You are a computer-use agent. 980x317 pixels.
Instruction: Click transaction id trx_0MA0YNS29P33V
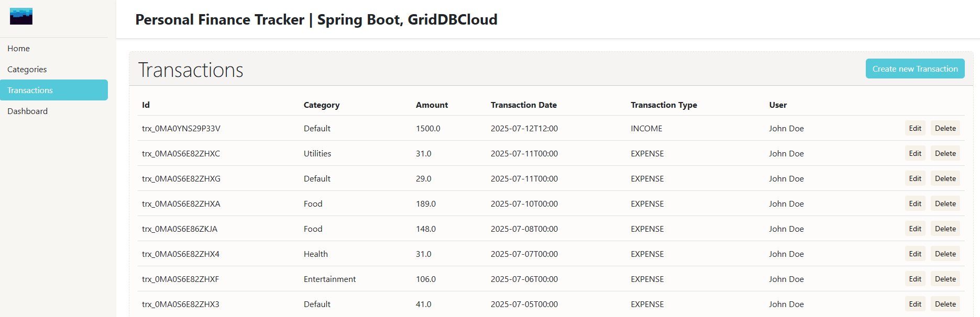[x=181, y=128]
